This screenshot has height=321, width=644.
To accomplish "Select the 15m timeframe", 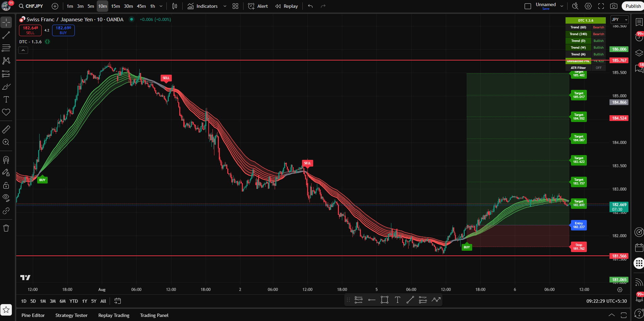I will (x=115, y=6).
